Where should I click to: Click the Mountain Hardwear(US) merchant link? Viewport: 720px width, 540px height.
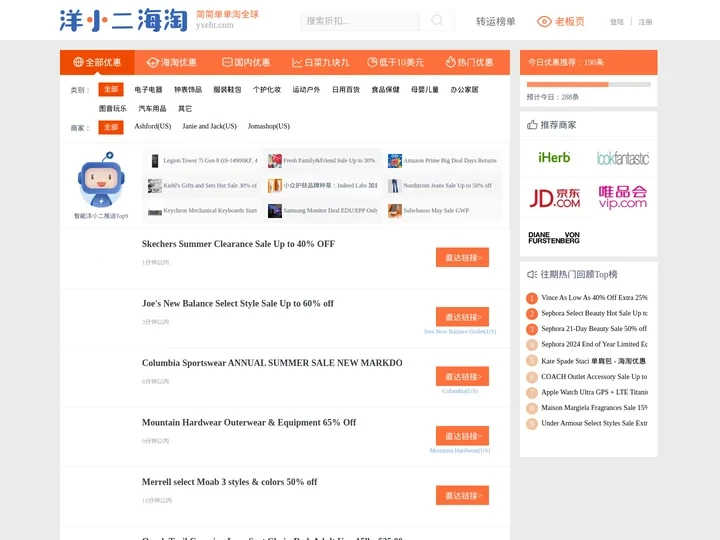click(460, 451)
